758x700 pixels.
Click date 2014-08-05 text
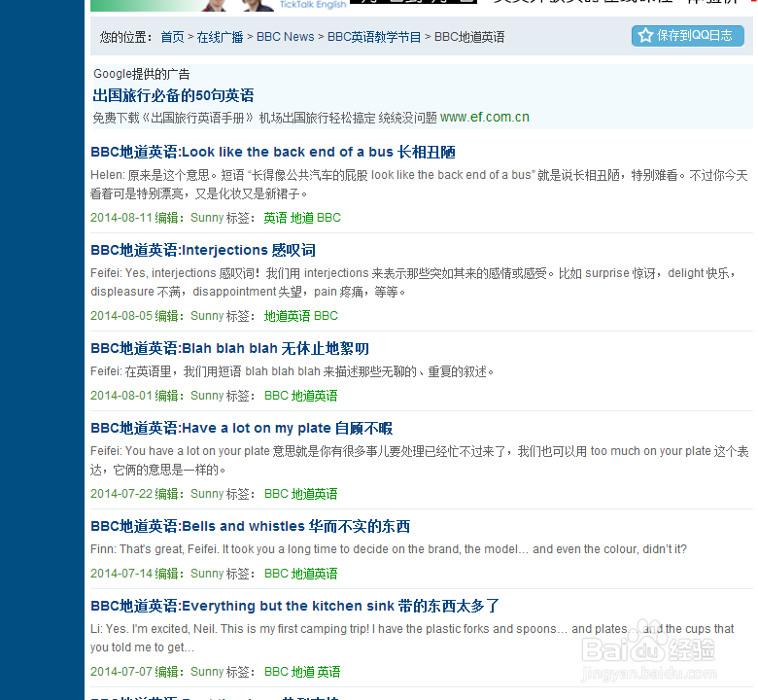[121, 316]
